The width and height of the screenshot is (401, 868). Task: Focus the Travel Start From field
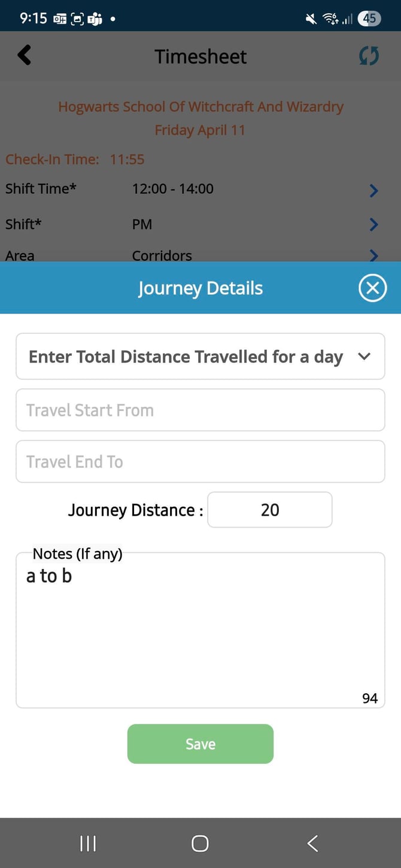(200, 410)
